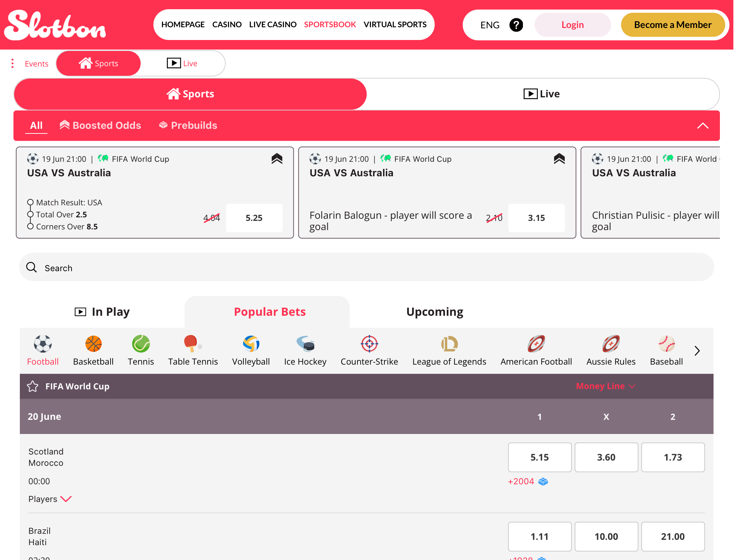The width and height of the screenshot is (744, 560).
Task: Click the Login button
Action: click(573, 25)
